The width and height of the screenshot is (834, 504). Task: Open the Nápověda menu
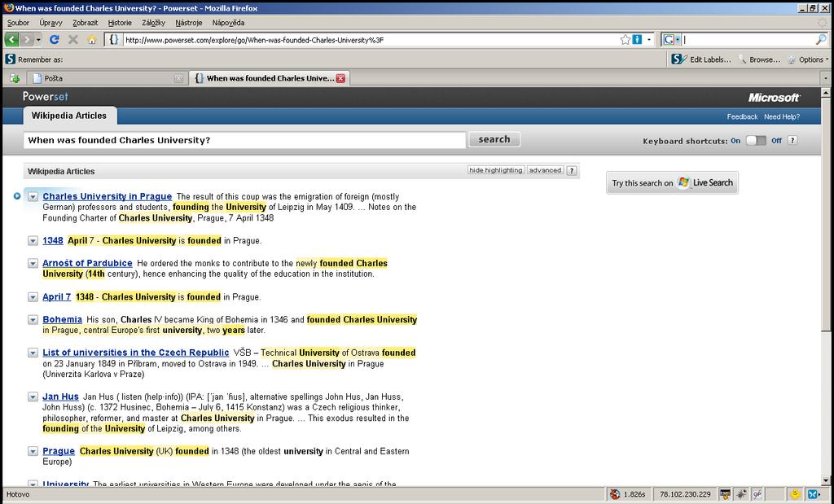[228, 23]
